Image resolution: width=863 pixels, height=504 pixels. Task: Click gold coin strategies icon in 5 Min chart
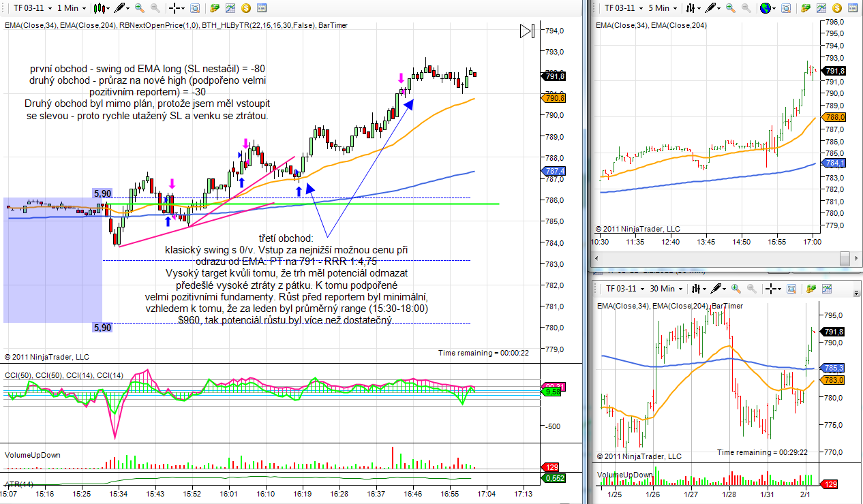(x=837, y=8)
